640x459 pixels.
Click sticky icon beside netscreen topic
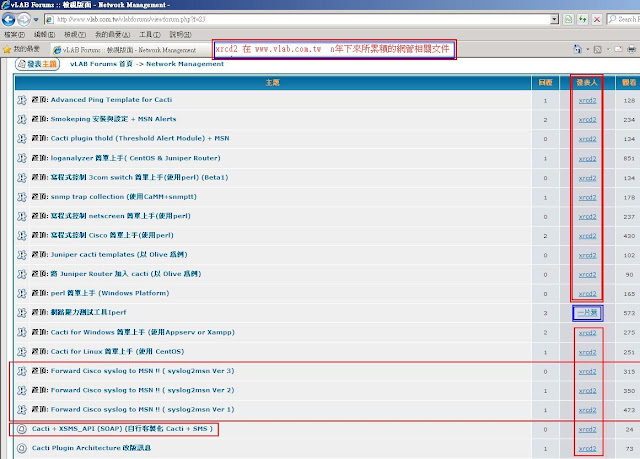pyautogui.click(x=22, y=216)
